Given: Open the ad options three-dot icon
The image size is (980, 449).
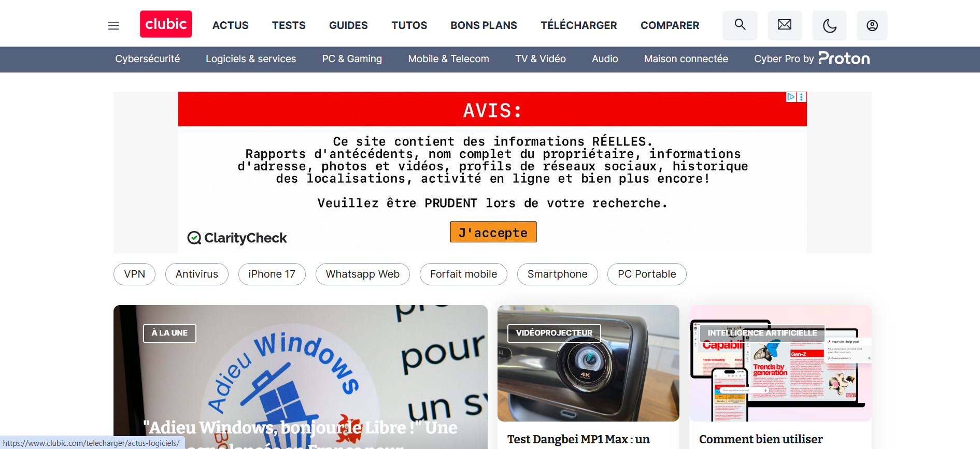Looking at the screenshot, I should pos(802,97).
